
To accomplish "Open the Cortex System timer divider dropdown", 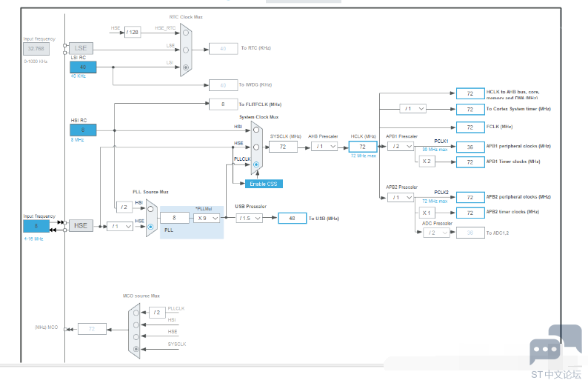I will click(413, 109).
